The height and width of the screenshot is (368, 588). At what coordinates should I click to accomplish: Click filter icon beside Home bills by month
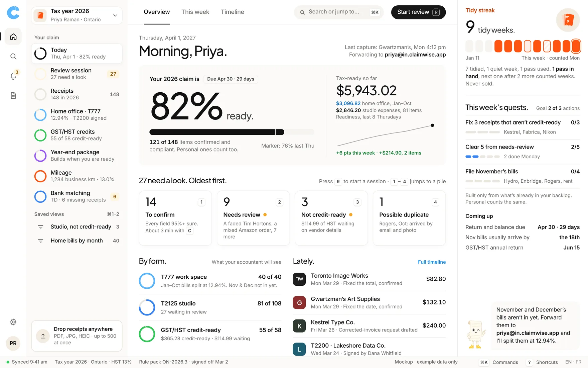coord(40,241)
